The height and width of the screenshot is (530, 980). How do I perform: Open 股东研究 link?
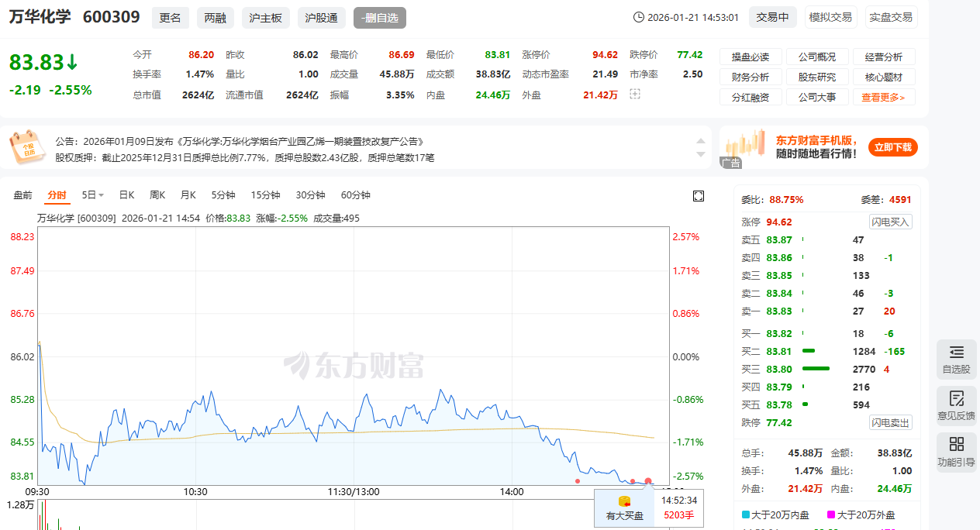click(817, 77)
